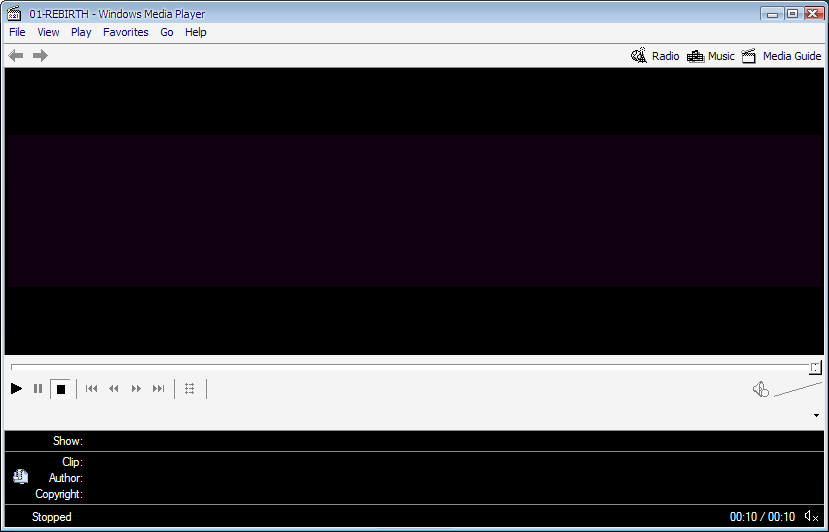Screen dimensions: 829x532
Task: Go back with the left arrow
Action: pyautogui.click(x=16, y=56)
